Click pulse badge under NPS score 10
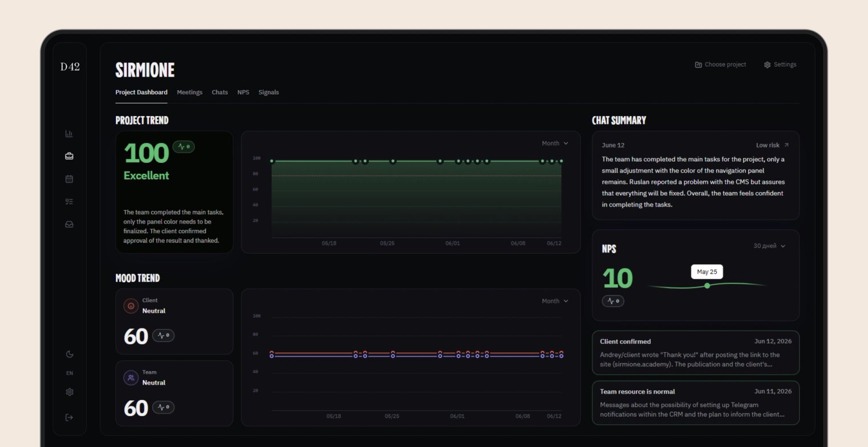Screen dimensions: 868x447 (613, 301)
